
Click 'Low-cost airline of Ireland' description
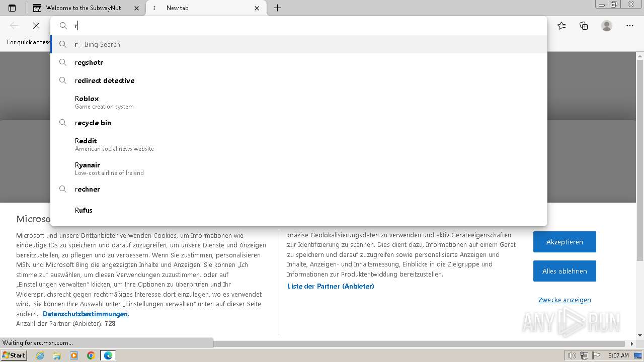coord(109,173)
